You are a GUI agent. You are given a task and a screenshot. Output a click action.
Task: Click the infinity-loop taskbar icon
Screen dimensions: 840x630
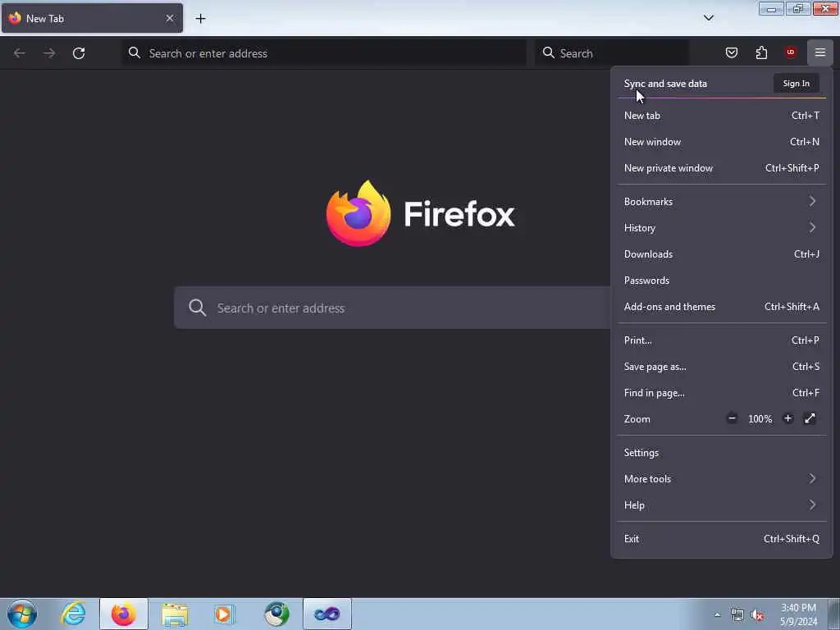point(326,614)
